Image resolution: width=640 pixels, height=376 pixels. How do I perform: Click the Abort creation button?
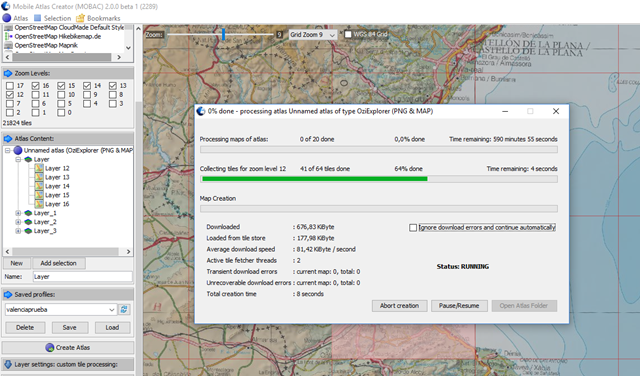[399, 306]
